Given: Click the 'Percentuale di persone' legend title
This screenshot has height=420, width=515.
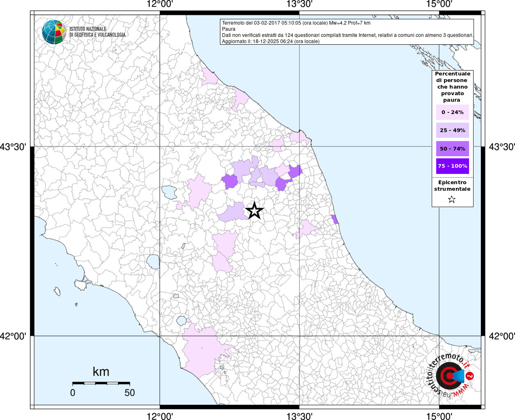Looking at the screenshot, I should [452, 87].
